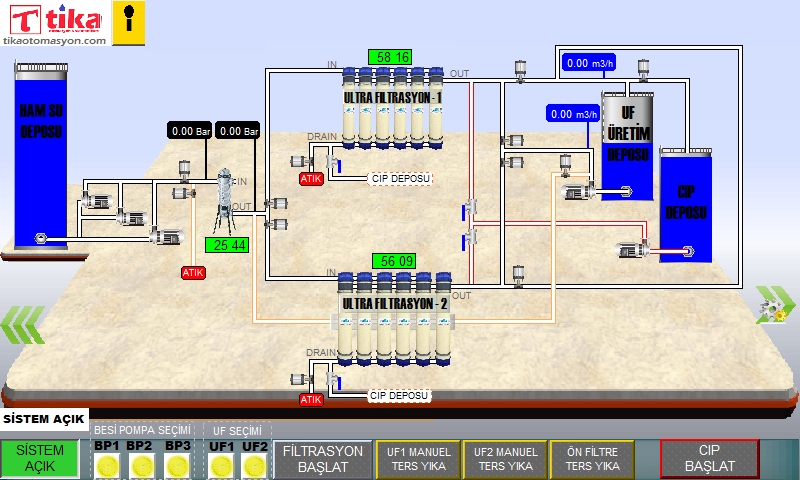Click the yellow info icon beside the logo
This screenshot has width=800, height=480.
126,23
